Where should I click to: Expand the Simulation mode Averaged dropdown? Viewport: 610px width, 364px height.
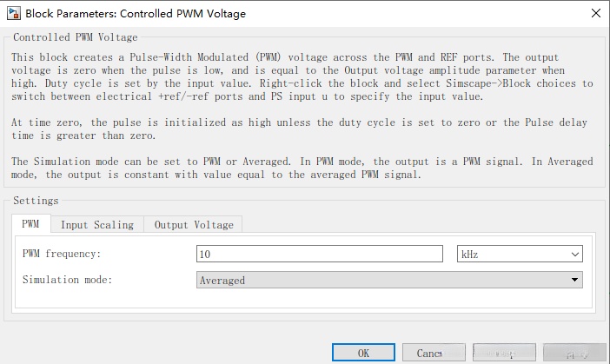[389, 280]
